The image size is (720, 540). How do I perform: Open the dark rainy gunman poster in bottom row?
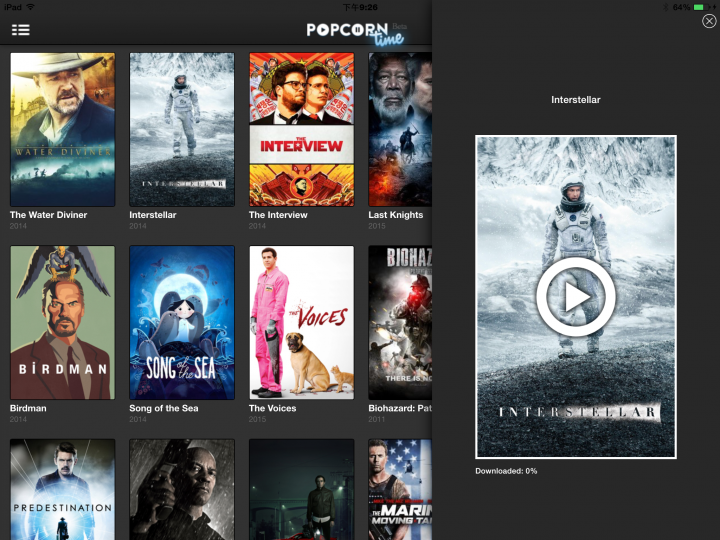(x=182, y=489)
